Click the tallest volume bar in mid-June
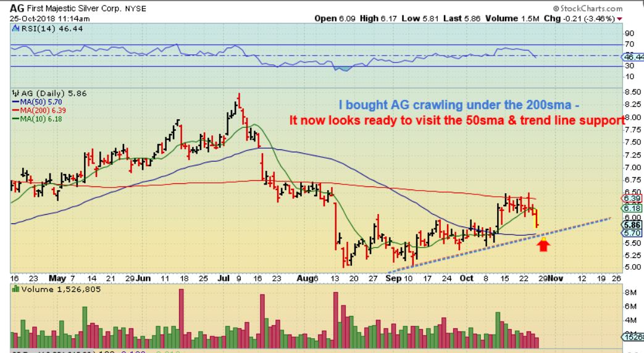This screenshot has width=644, height=353. [x=181, y=318]
